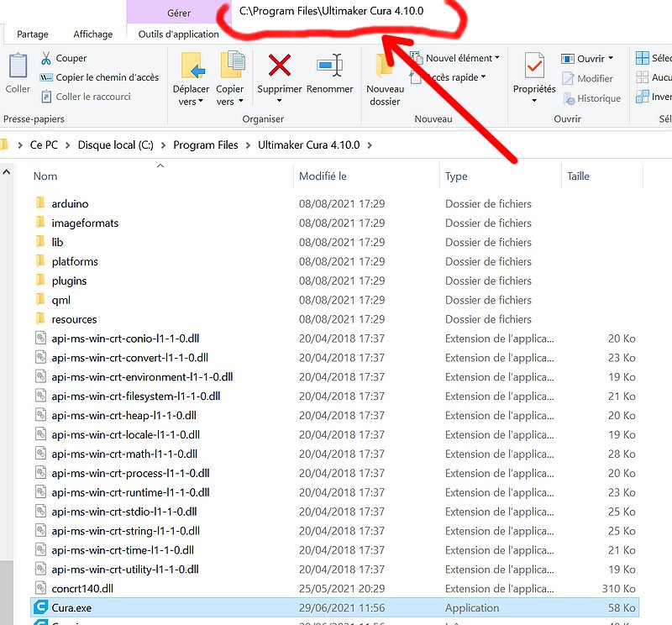Select the resources folder icon
This screenshot has width=672, height=625.
coord(40,318)
